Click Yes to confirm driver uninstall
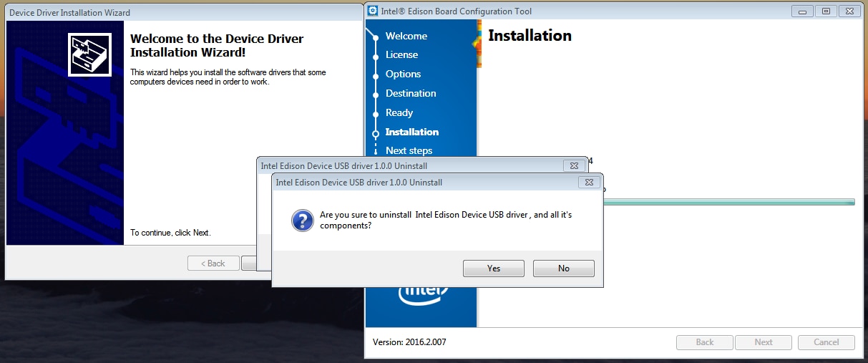 tap(494, 268)
